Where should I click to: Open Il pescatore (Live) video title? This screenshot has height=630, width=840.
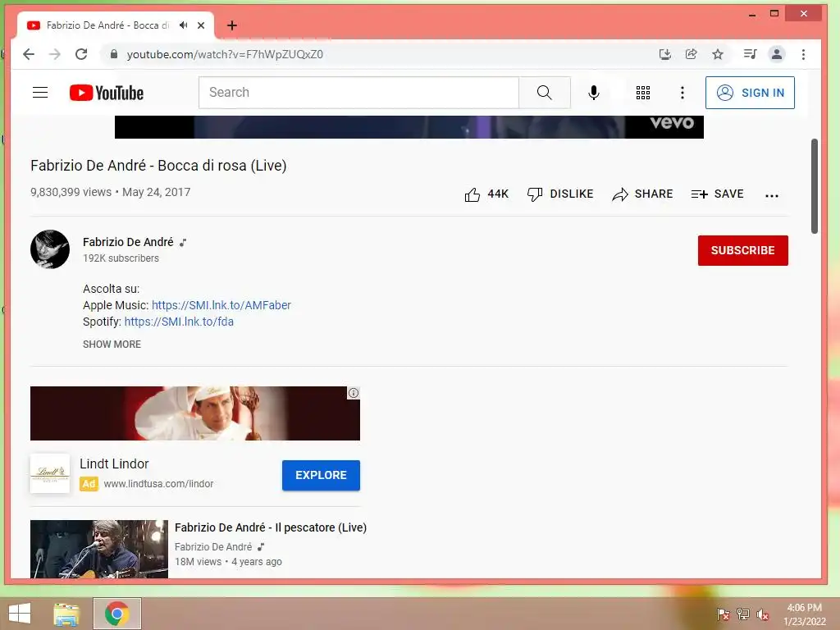[x=271, y=527]
